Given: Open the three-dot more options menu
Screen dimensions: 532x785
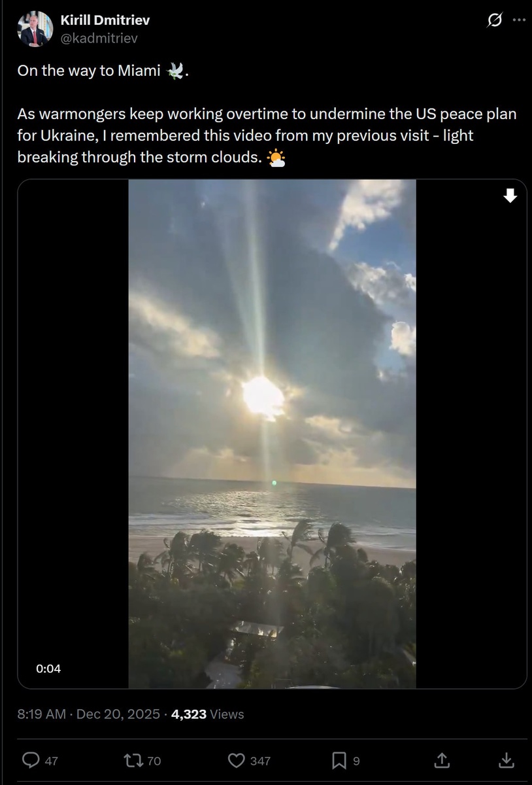Looking at the screenshot, I should click(519, 20).
